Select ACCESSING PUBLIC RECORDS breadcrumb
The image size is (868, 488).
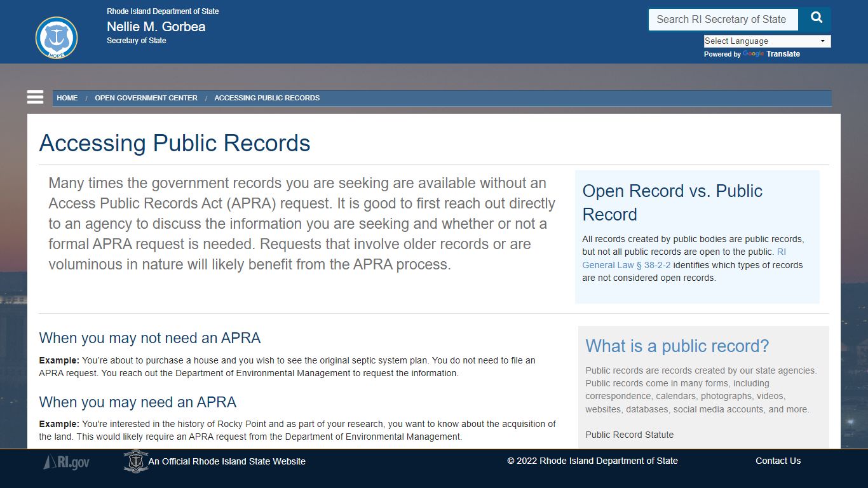[267, 98]
